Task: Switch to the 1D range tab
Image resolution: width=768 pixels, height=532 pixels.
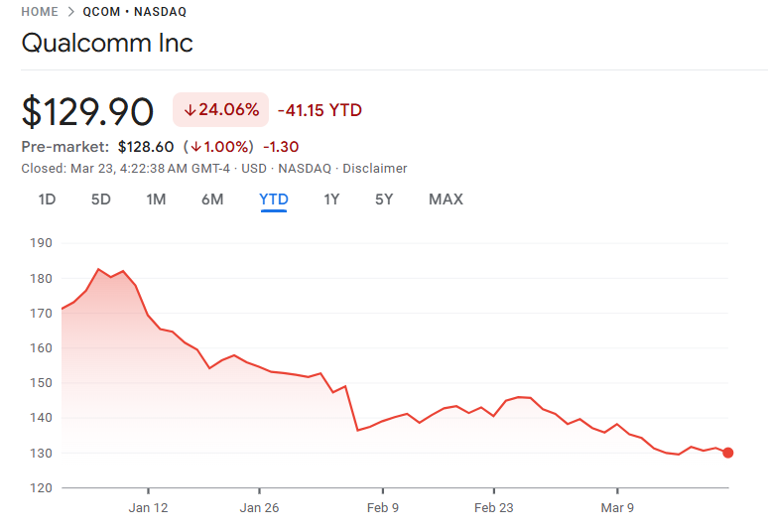Action: click(x=47, y=199)
